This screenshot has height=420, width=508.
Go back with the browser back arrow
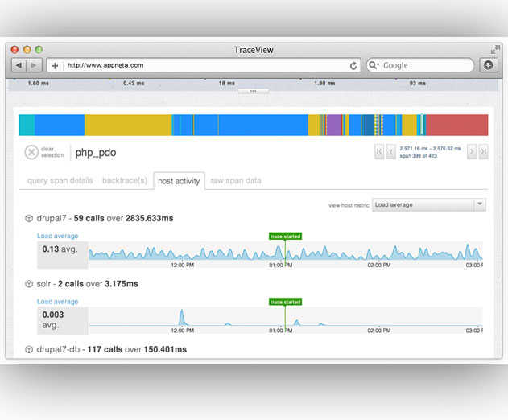tap(19, 65)
